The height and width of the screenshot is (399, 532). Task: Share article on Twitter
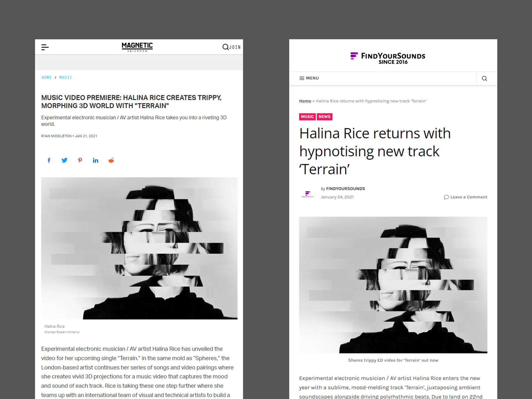[x=64, y=160]
